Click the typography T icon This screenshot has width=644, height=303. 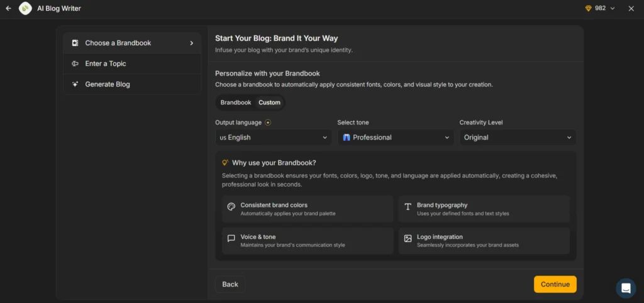408,207
